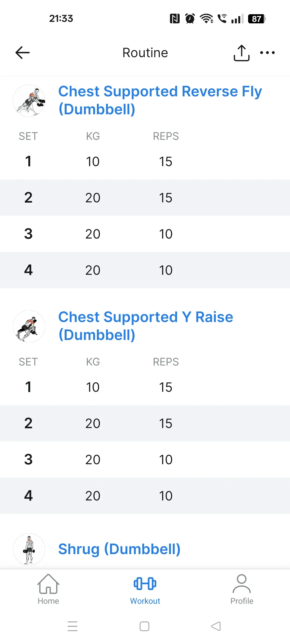Tap the Shrug exercise thumbnail

click(x=29, y=549)
